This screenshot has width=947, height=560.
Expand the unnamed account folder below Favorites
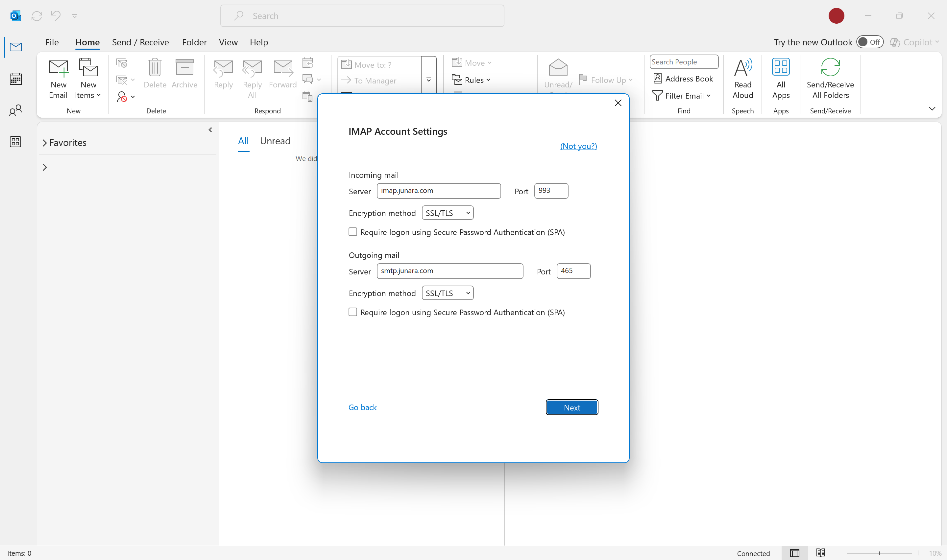click(x=44, y=167)
